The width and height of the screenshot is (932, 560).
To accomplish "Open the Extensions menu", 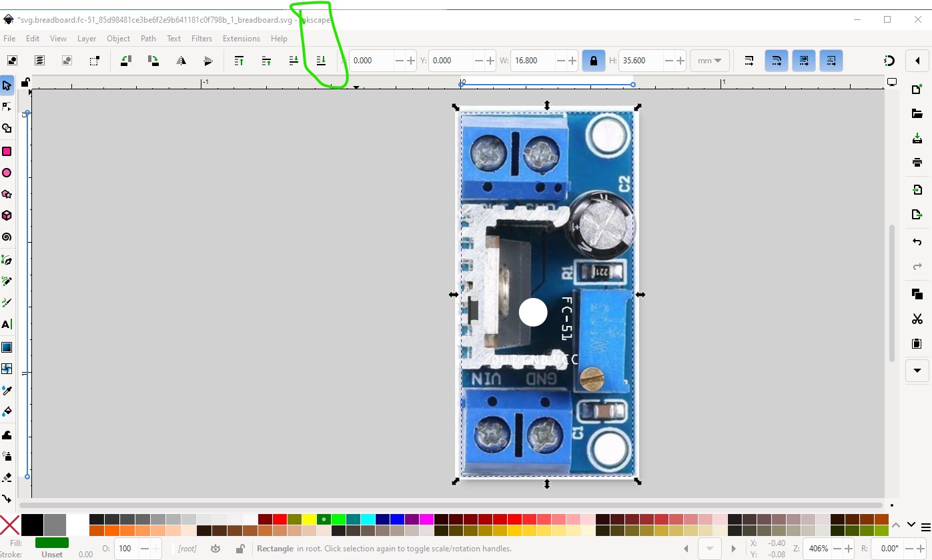I will click(241, 39).
